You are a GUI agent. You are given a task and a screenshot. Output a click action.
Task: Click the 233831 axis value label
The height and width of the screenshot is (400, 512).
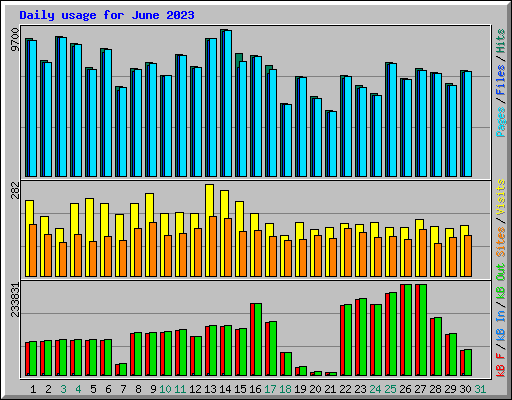[15, 299]
